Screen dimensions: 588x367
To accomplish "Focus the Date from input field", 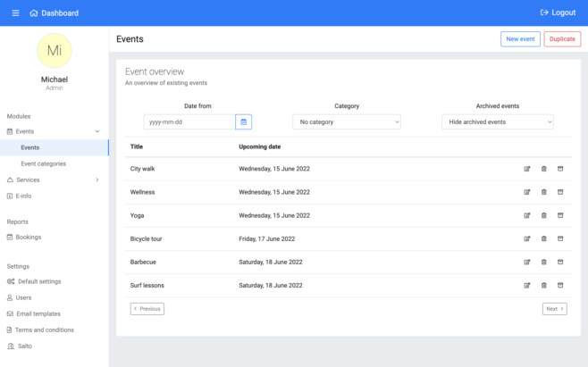I will point(189,121).
